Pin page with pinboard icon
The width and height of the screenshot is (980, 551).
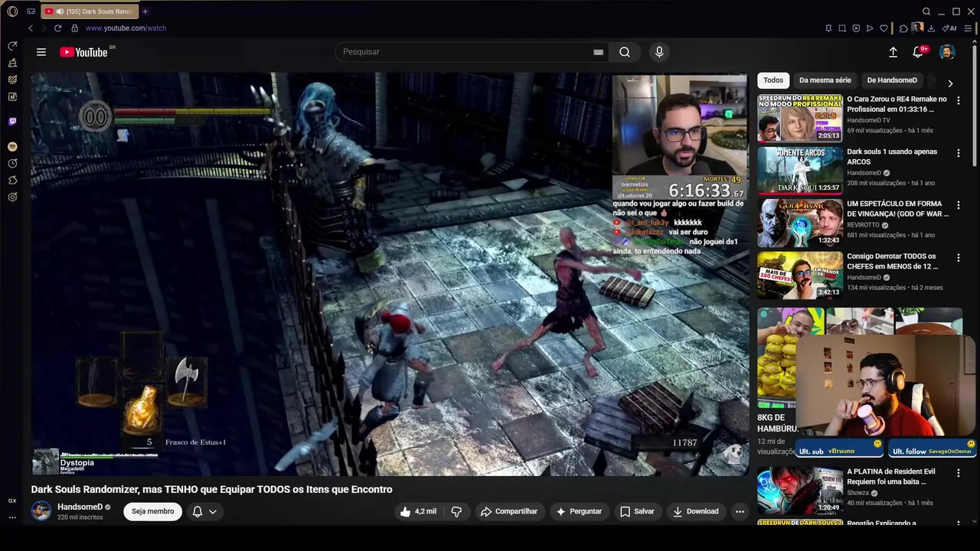[828, 28]
